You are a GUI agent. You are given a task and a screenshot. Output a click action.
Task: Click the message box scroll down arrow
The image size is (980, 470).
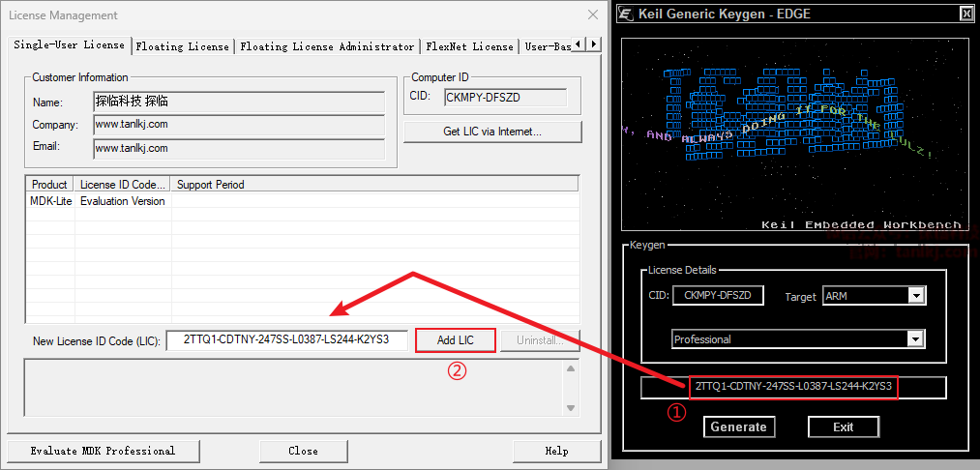pyautogui.click(x=571, y=408)
